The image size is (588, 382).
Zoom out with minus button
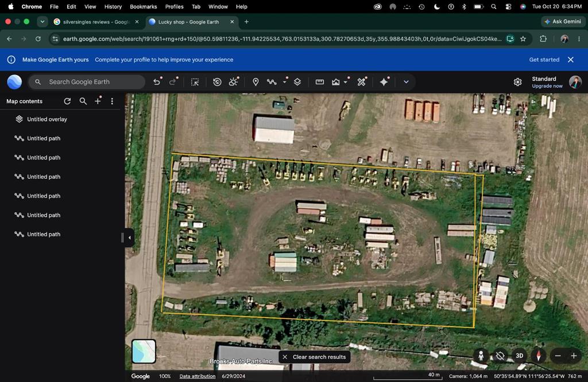tap(558, 356)
